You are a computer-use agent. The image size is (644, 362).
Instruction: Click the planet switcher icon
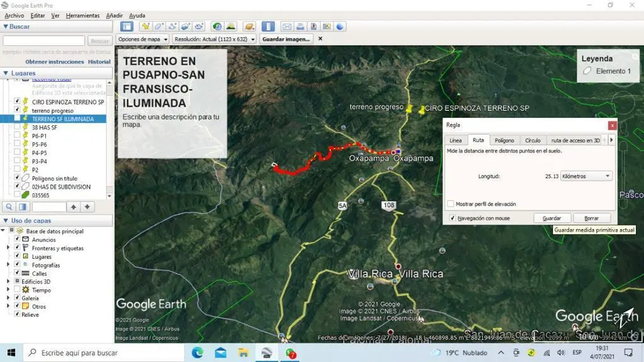click(x=249, y=26)
